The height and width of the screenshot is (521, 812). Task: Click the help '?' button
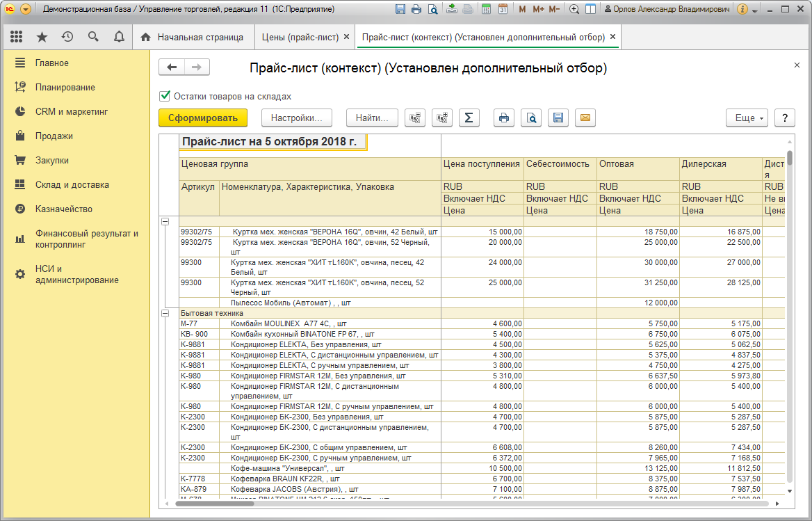(x=785, y=118)
